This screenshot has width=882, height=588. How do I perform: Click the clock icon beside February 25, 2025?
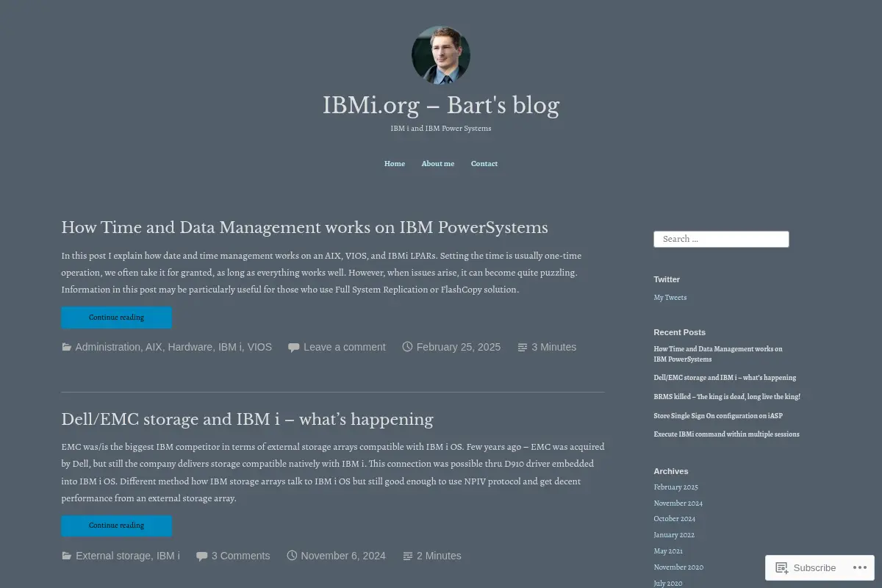tap(407, 347)
